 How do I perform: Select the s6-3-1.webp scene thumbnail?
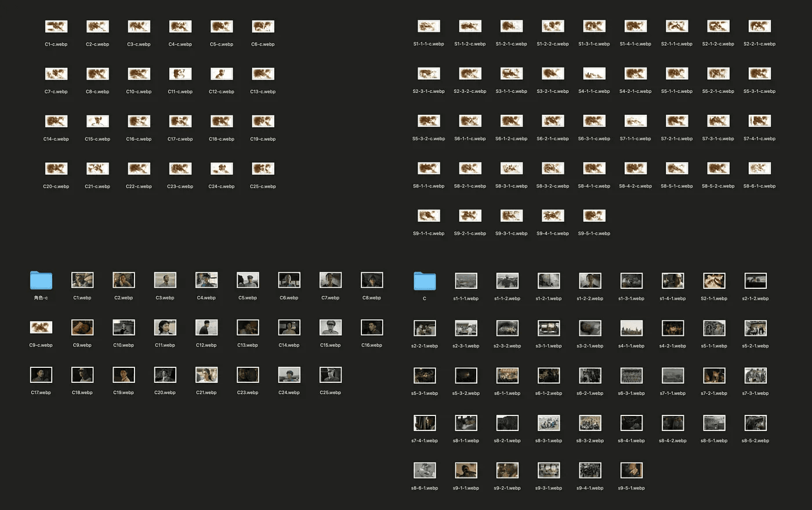(632, 375)
